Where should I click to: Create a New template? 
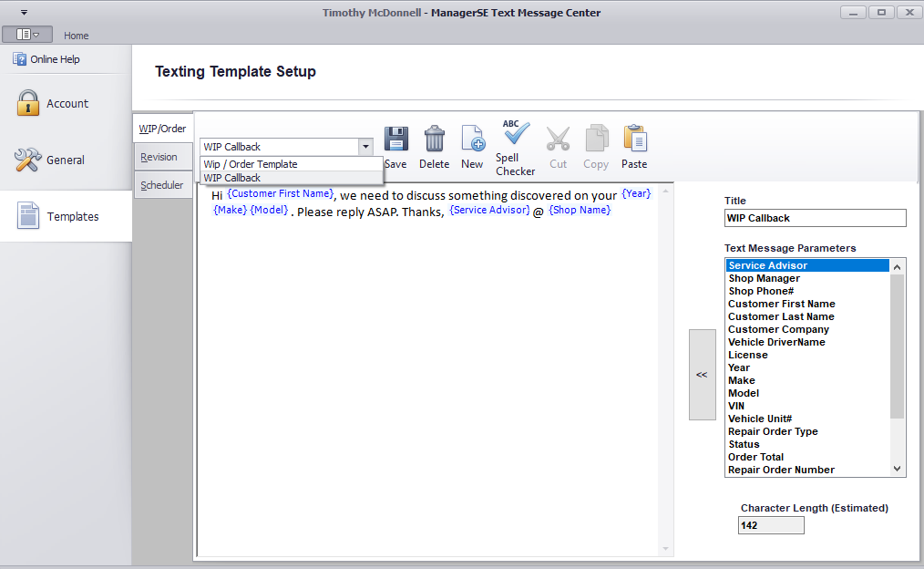(x=472, y=140)
